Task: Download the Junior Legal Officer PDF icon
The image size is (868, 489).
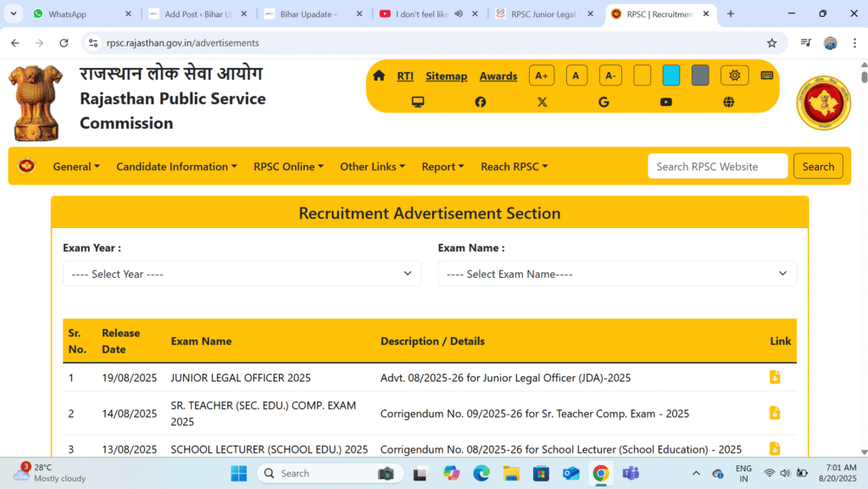Action: tap(774, 377)
